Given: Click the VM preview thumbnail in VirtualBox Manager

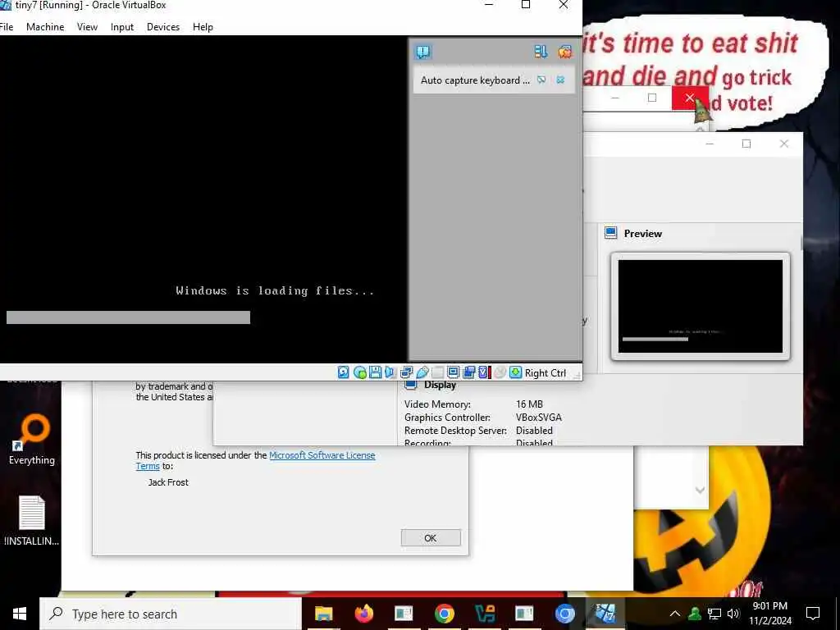Looking at the screenshot, I should point(701,306).
